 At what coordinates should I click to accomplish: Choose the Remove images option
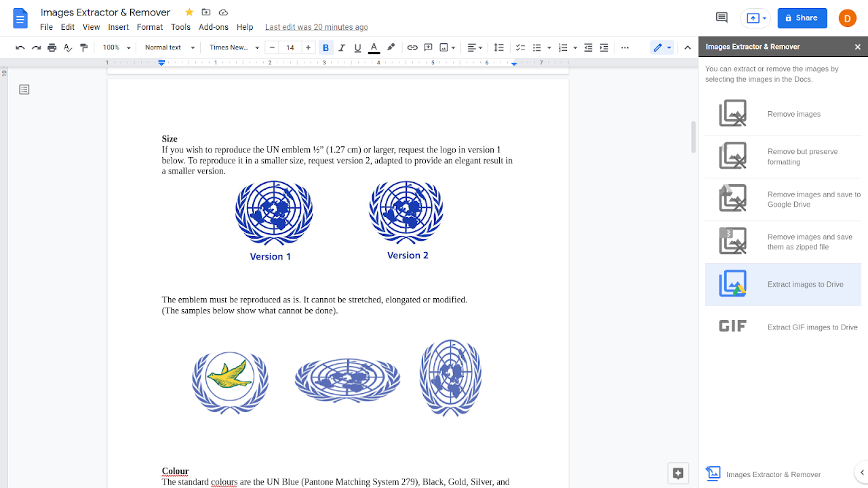pos(783,114)
